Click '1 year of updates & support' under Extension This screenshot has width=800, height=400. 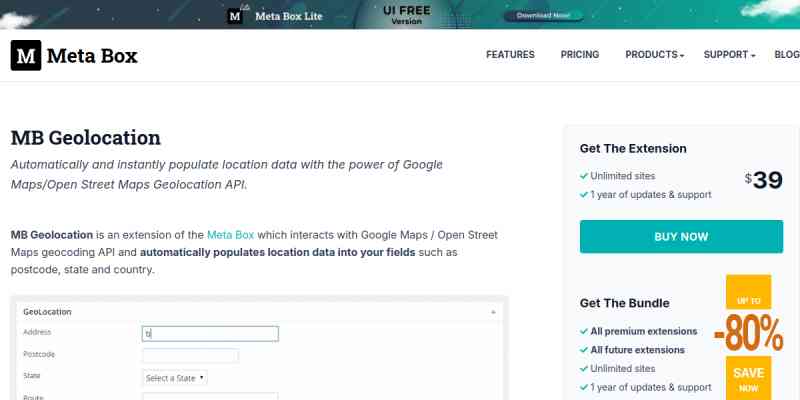click(651, 194)
